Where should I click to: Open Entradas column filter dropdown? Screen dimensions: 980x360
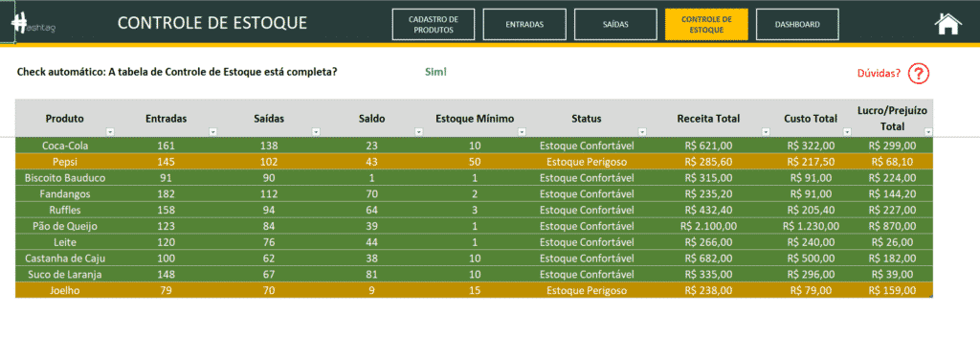coord(212,132)
